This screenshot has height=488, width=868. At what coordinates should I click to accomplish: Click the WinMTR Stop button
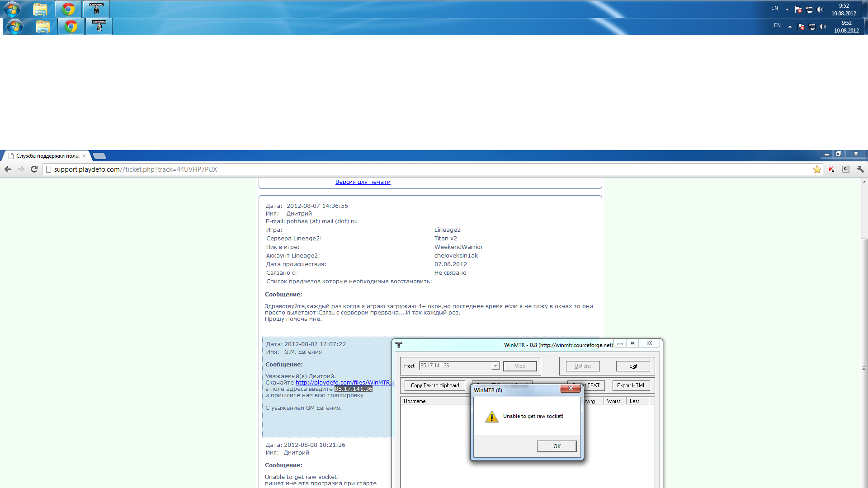[x=520, y=366]
